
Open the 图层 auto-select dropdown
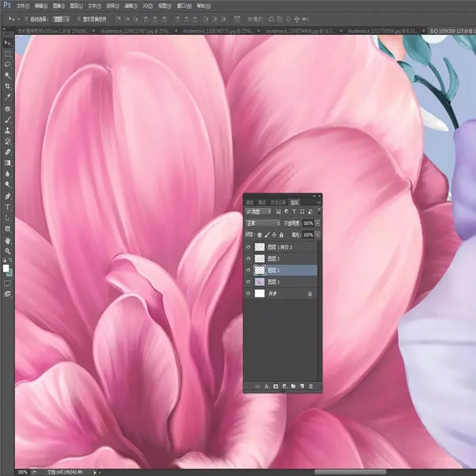[x=61, y=19]
